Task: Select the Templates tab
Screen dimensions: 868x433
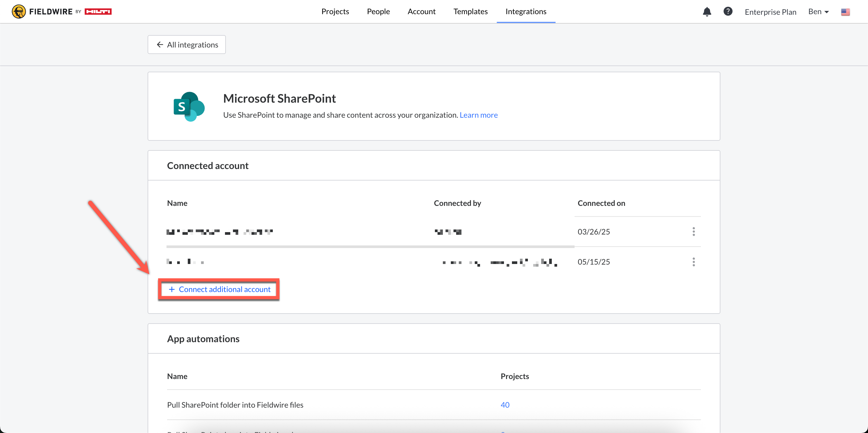Action: point(470,12)
